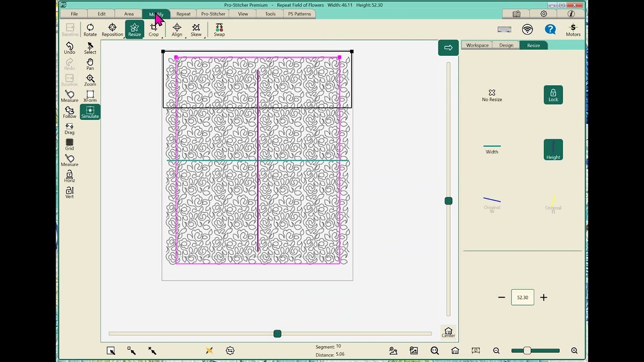Screen dimensions: 644x362
Task: Select the Height resize option
Action: [x=553, y=150]
